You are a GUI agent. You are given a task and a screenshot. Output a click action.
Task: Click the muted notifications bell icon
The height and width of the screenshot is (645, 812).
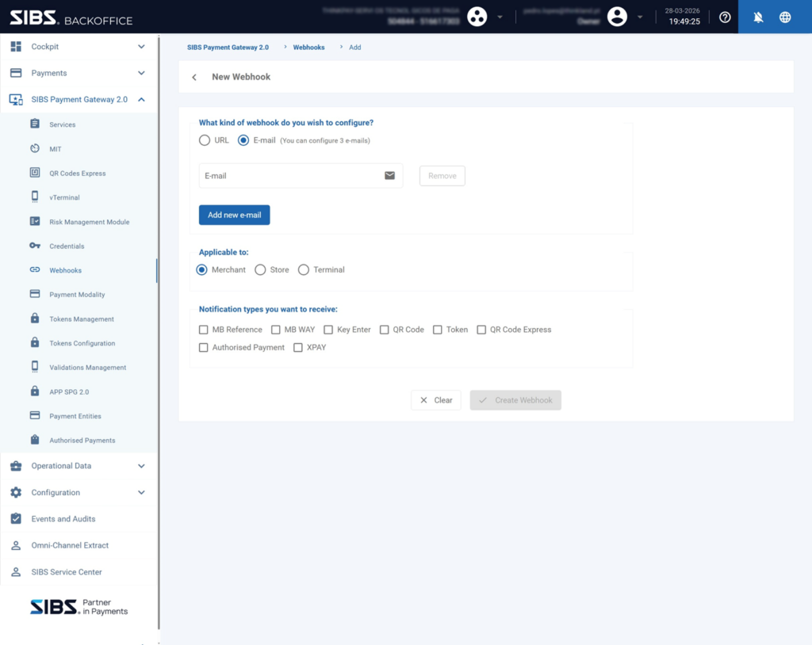[x=758, y=17]
